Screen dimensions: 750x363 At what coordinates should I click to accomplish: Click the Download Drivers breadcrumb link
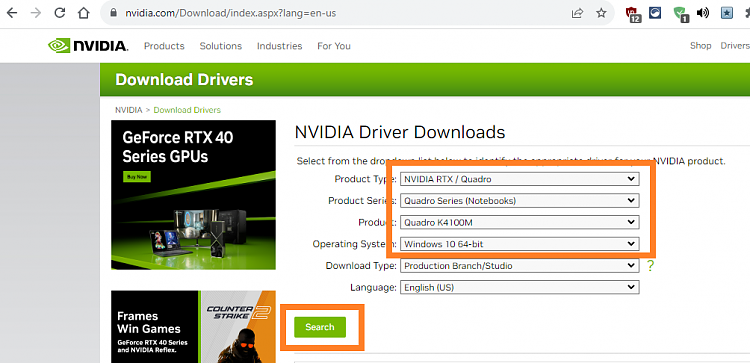(187, 110)
